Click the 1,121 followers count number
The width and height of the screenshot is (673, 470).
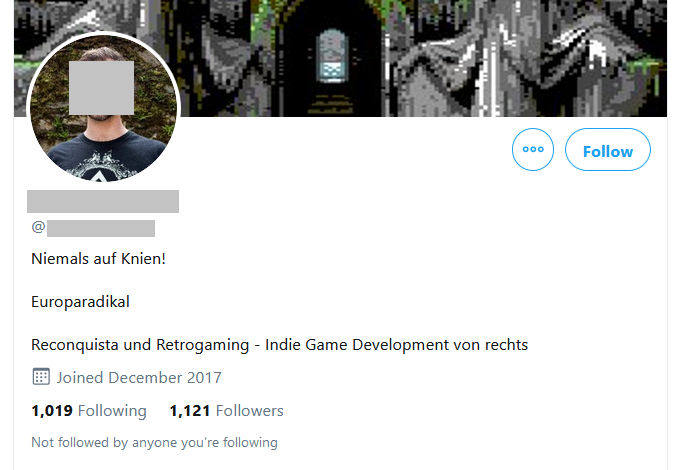tap(190, 411)
